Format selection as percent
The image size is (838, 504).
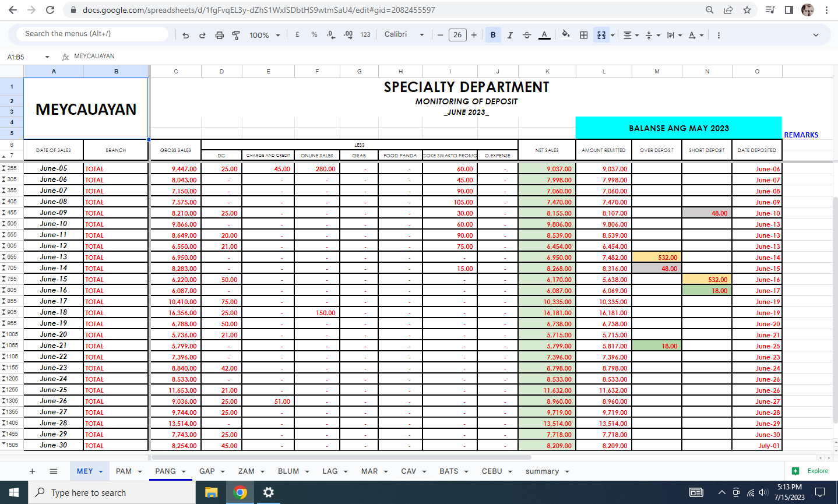pyautogui.click(x=314, y=35)
